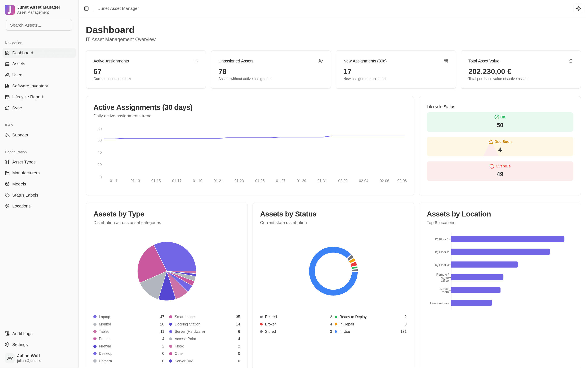
Task: Open the Settings page
Action: pos(20,344)
